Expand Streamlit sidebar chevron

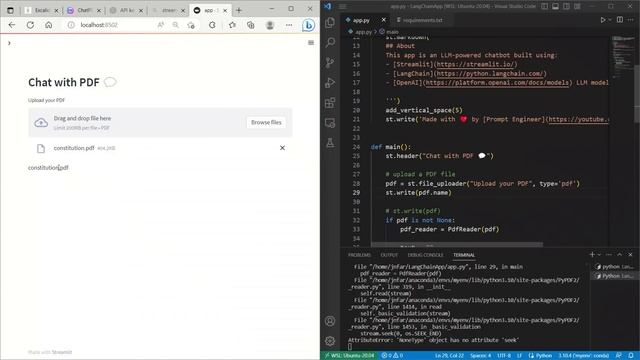(9, 43)
